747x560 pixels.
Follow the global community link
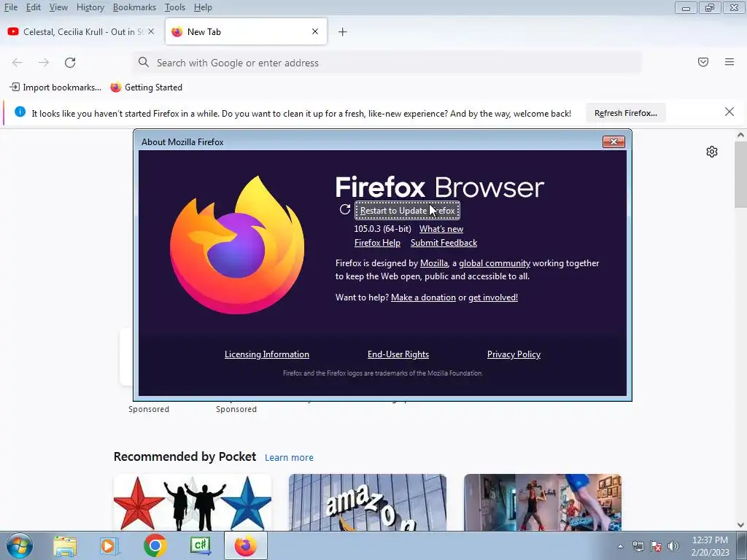[x=495, y=263]
